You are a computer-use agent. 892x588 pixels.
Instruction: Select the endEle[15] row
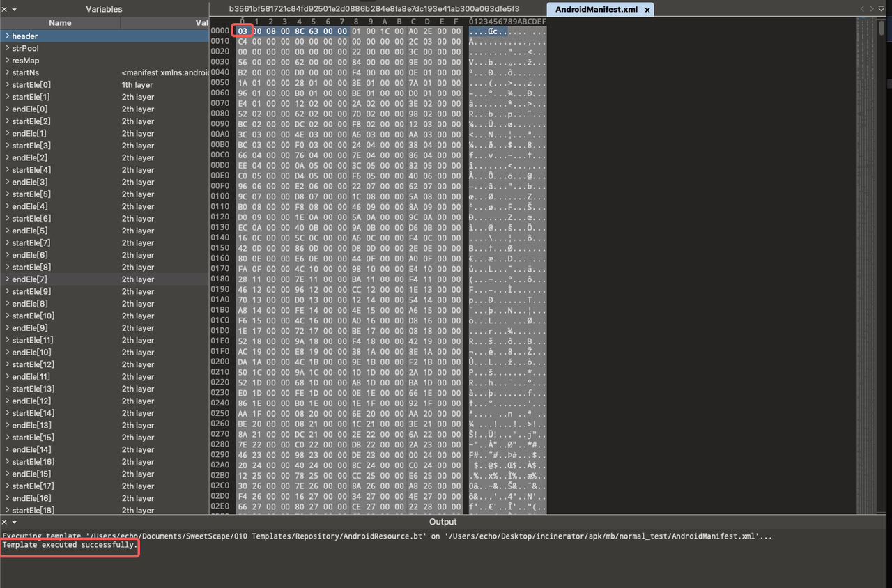[x=105, y=474]
